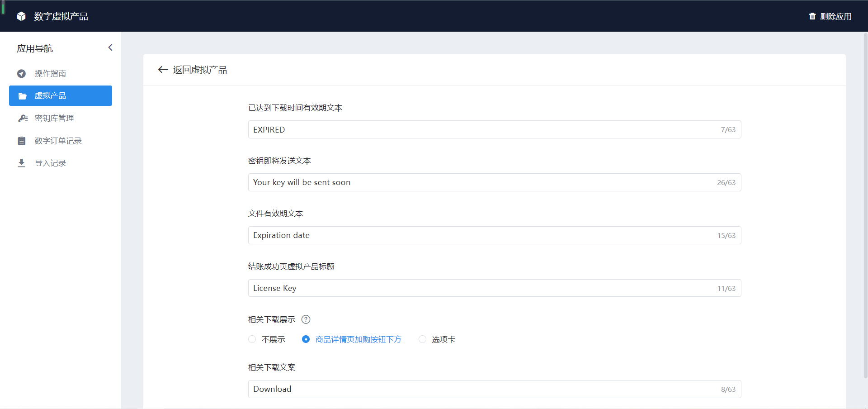Click the 相关下载展示 label
Image resolution: width=868 pixels, height=409 pixels.
272,319
